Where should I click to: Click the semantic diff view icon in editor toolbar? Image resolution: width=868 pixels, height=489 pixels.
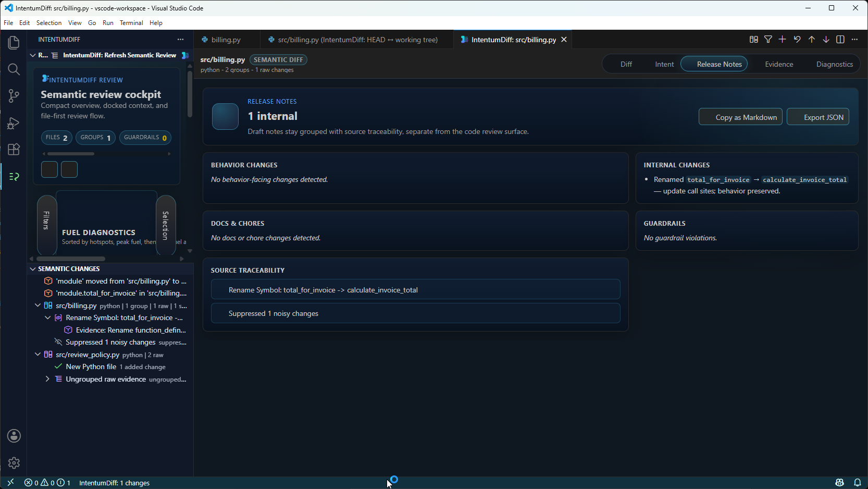[x=753, y=40]
